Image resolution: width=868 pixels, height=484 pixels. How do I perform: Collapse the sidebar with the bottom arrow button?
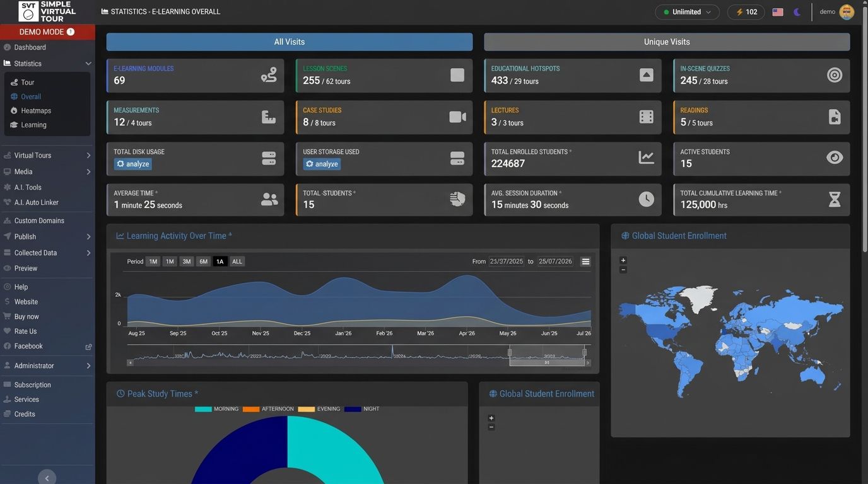[47, 478]
